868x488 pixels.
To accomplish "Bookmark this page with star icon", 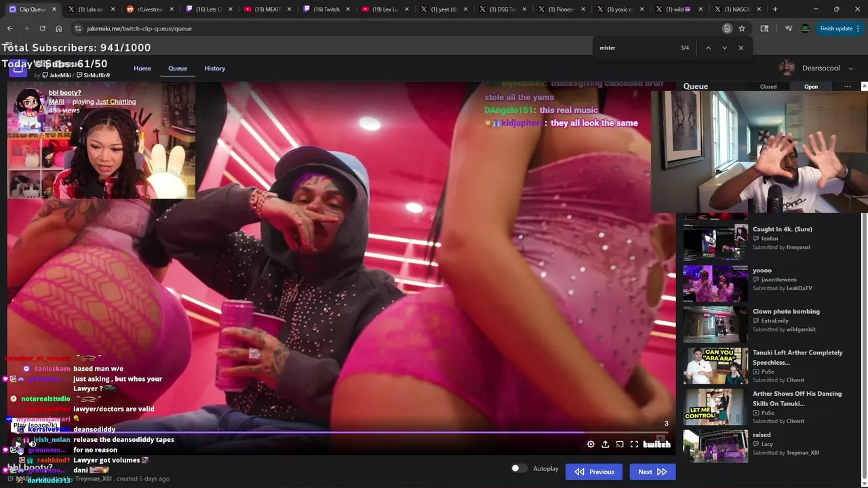I will coord(742,28).
